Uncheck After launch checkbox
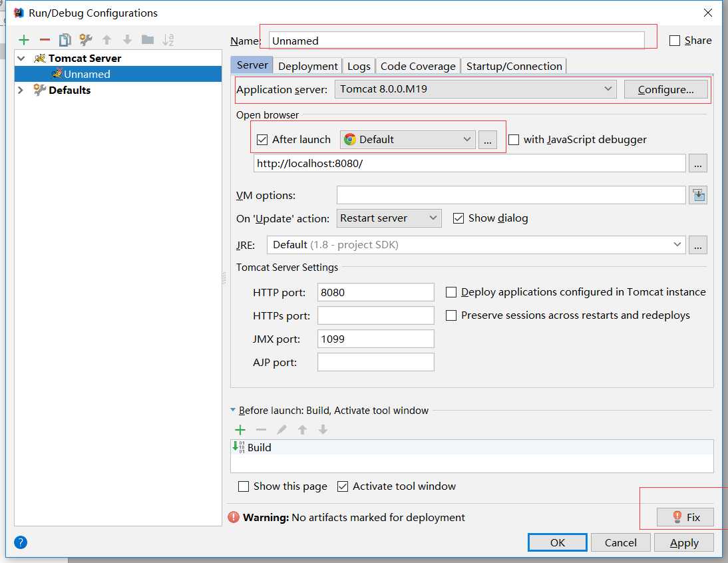 click(x=262, y=140)
